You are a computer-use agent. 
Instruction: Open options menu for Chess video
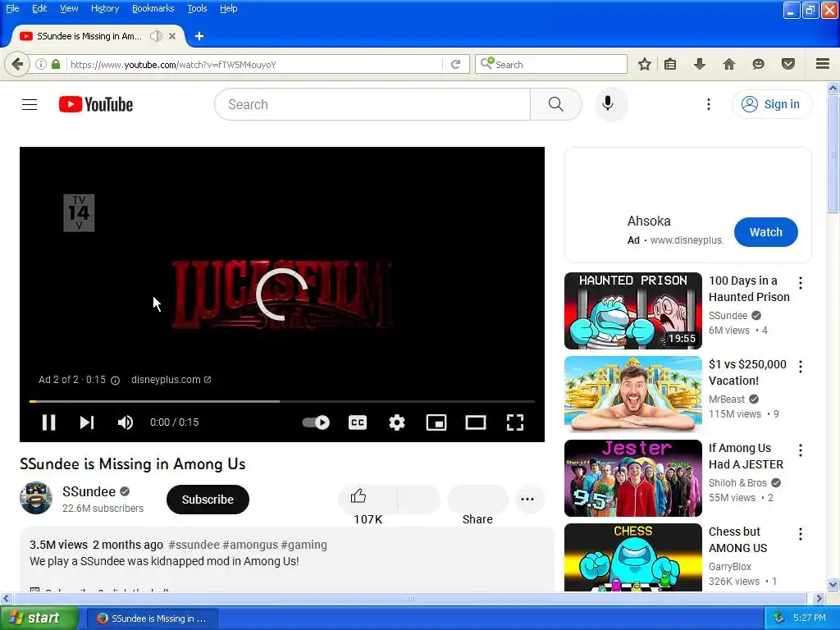pyautogui.click(x=801, y=533)
